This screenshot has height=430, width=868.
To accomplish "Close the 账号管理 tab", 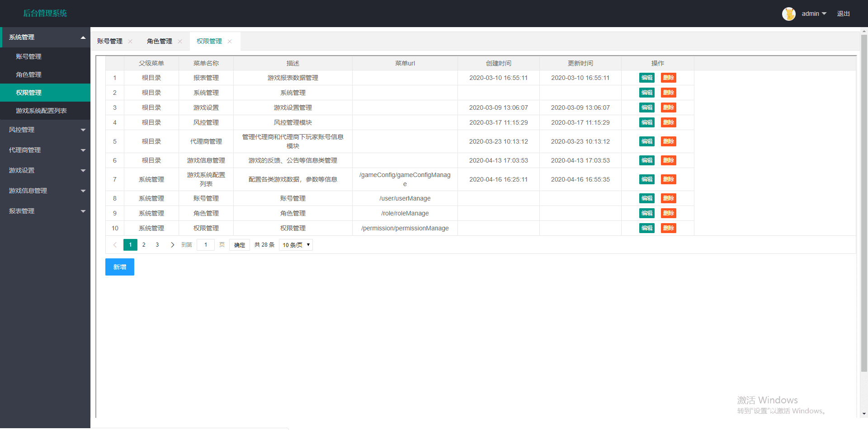I will point(130,42).
